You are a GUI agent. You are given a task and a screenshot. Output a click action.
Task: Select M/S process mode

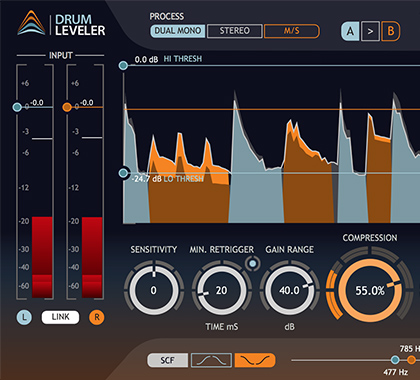(292, 31)
